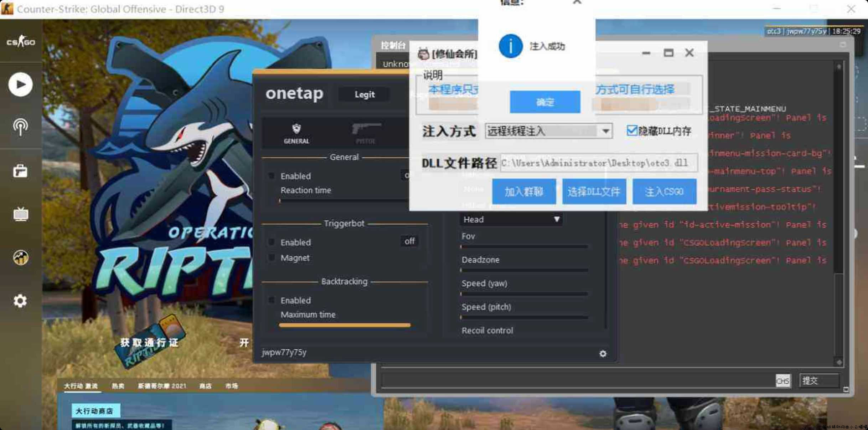Open the inventory briefcase icon
The image size is (868, 430).
pos(21,171)
